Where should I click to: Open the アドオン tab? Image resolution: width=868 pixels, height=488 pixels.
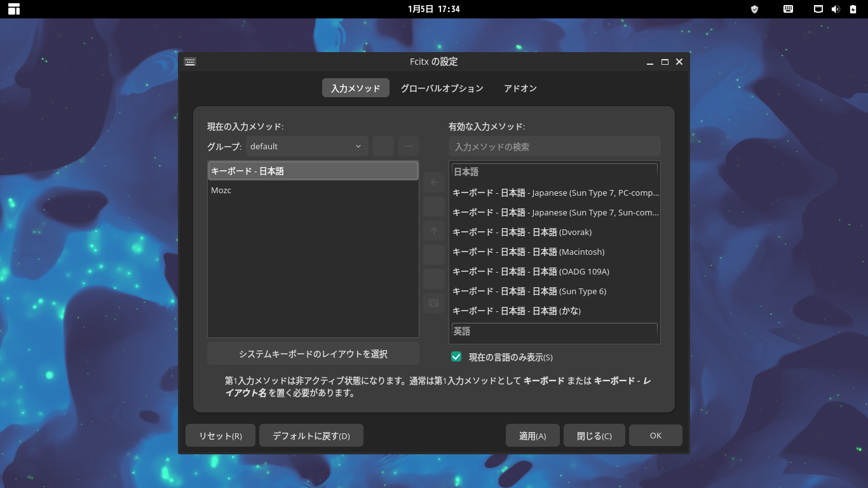pos(520,88)
